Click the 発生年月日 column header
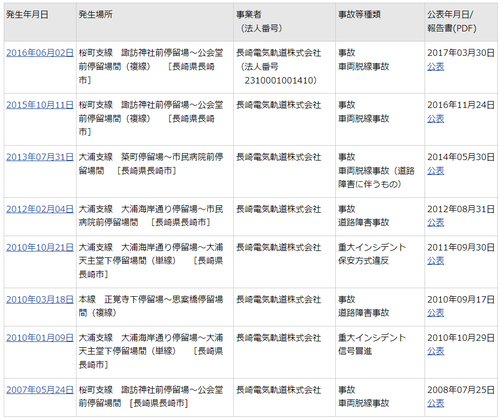 (x=40, y=22)
